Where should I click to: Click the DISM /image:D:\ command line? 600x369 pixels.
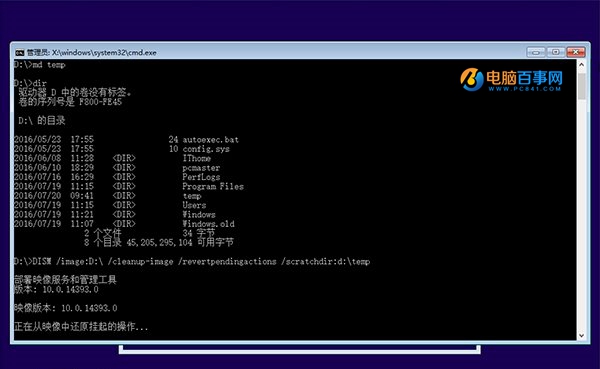click(x=192, y=262)
